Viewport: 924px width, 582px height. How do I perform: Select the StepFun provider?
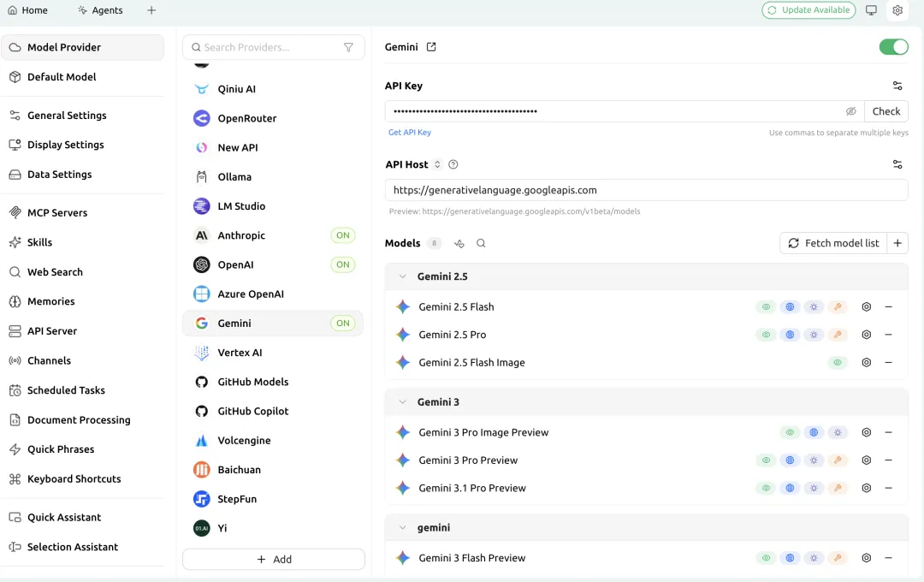[x=274, y=499]
